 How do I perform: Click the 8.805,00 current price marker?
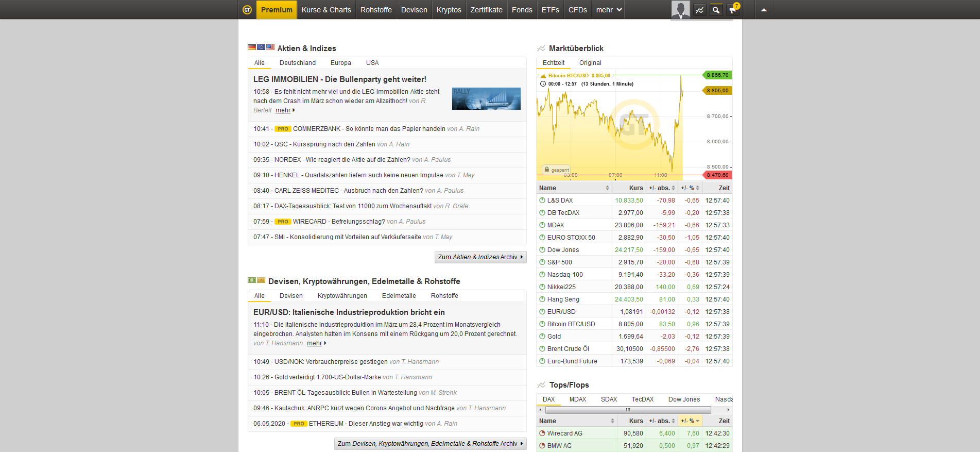pyautogui.click(x=717, y=91)
